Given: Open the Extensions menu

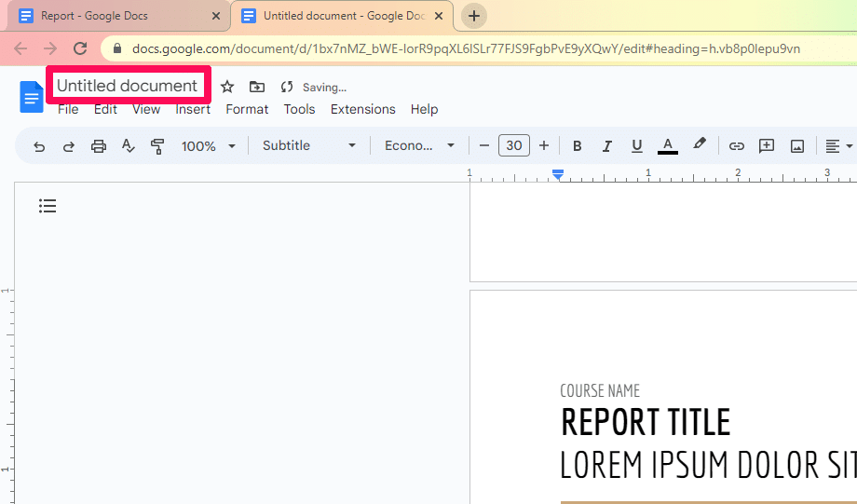Looking at the screenshot, I should point(363,109).
